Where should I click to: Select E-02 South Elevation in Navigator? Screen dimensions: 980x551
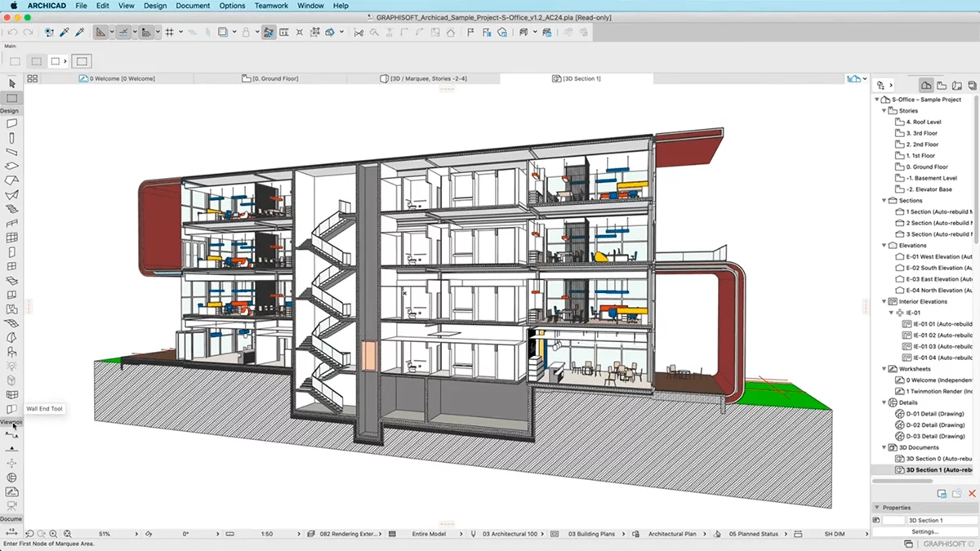[933, 268]
